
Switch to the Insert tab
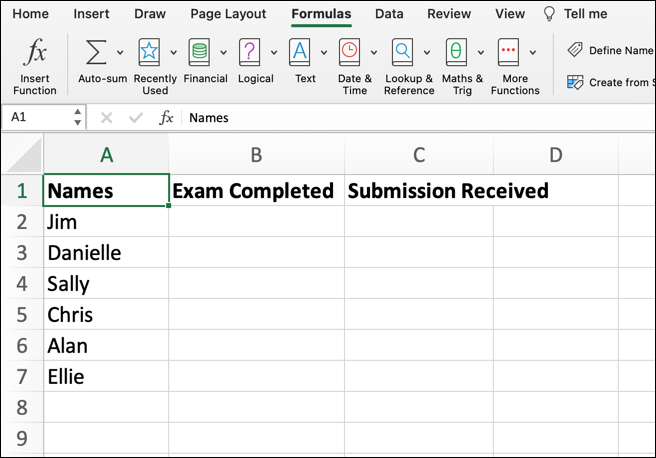click(x=91, y=14)
